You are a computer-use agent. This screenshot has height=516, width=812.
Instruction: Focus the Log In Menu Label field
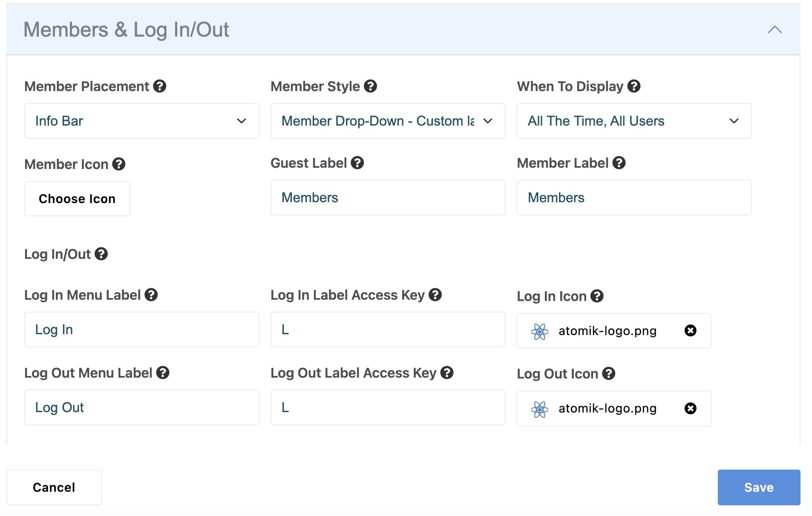click(141, 330)
